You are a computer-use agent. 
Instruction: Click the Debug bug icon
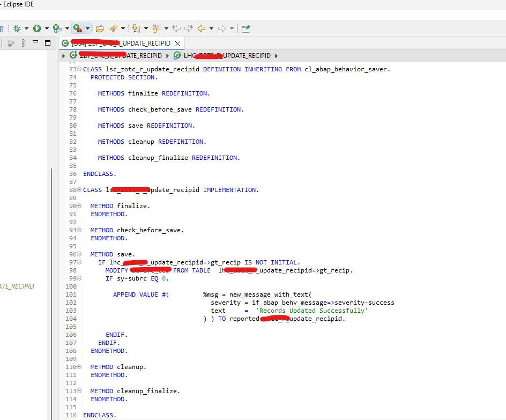pyautogui.click(x=17, y=28)
